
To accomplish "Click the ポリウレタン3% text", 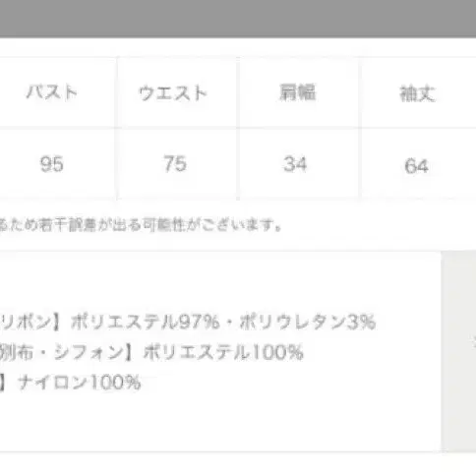I will pos(308,322).
